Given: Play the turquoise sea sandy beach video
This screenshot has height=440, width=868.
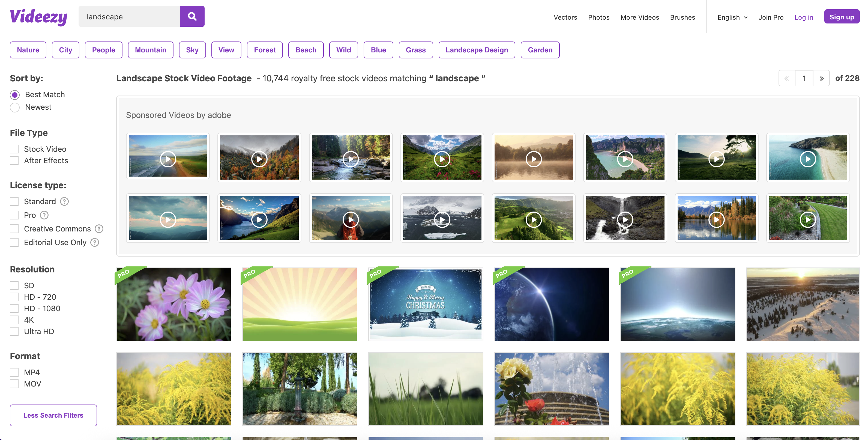Looking at the screenshot, I should point(808,157).
